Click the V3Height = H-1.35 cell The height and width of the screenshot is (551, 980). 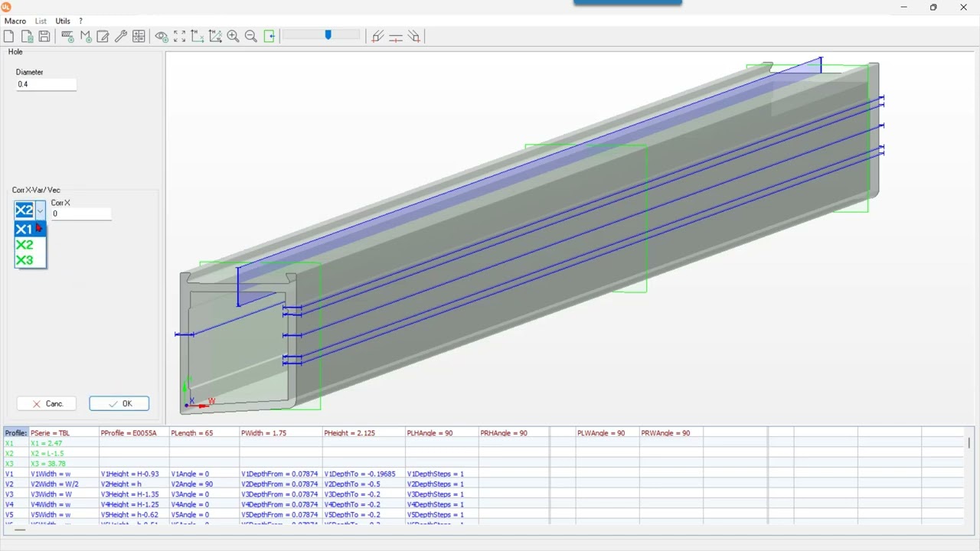[134, 494]
